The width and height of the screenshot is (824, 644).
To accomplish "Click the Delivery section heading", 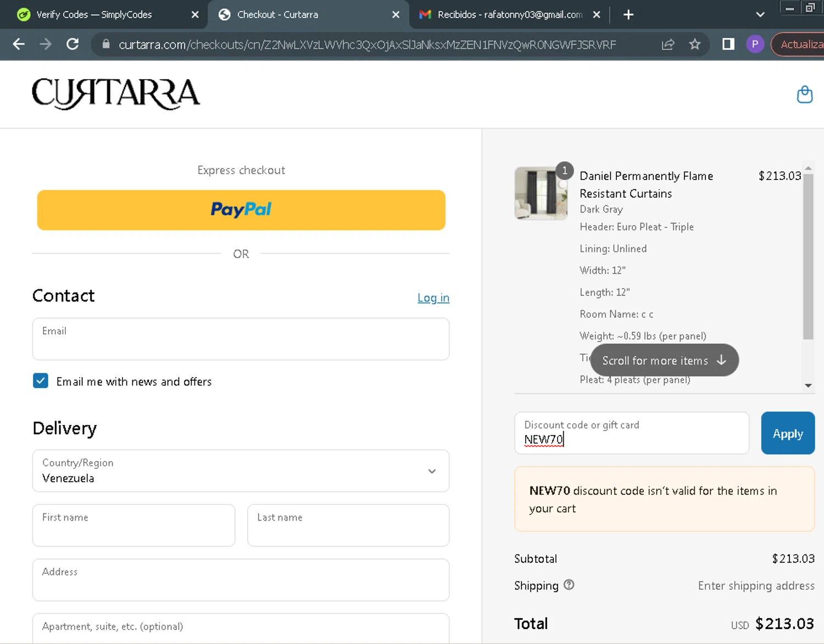I will [x=65, y=428].
